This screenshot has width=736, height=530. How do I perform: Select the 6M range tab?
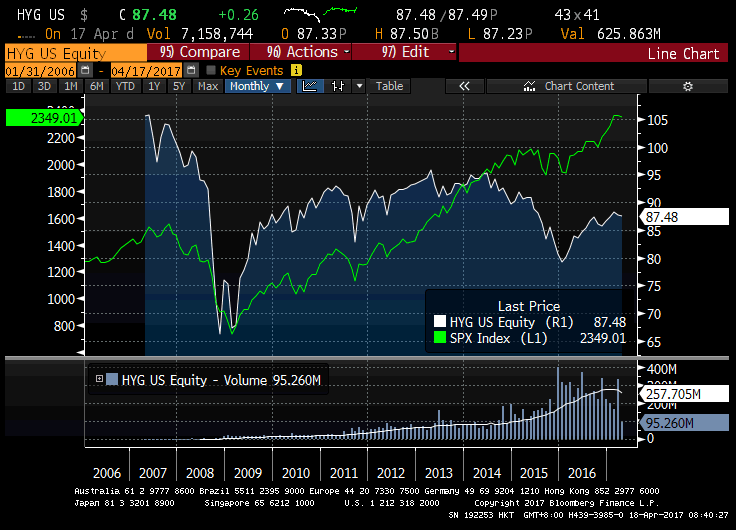(97, 86)
